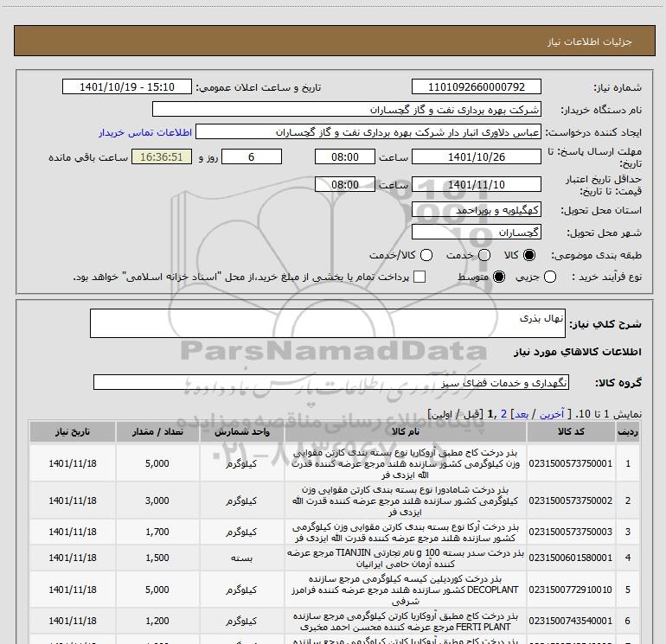Screen dimensions: 666x644
Task: Click item code 0231500573750002
Action: (571, 501)
